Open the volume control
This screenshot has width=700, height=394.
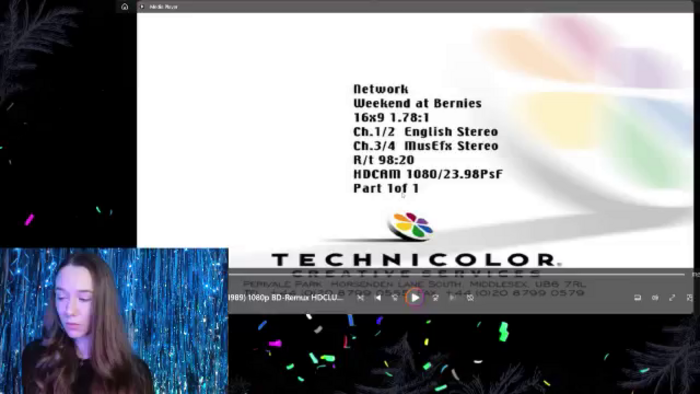(655, 298)
